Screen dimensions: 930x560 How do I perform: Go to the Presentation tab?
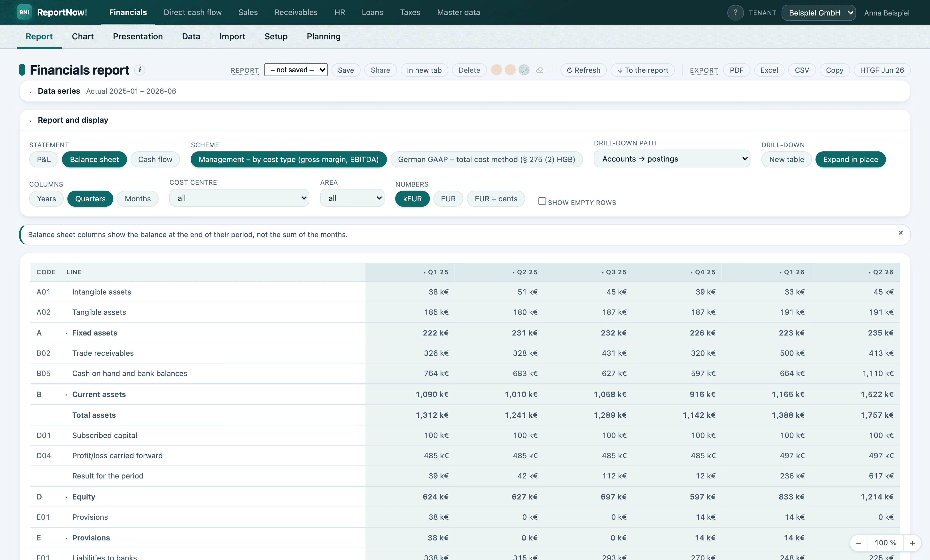coord(138,36)
